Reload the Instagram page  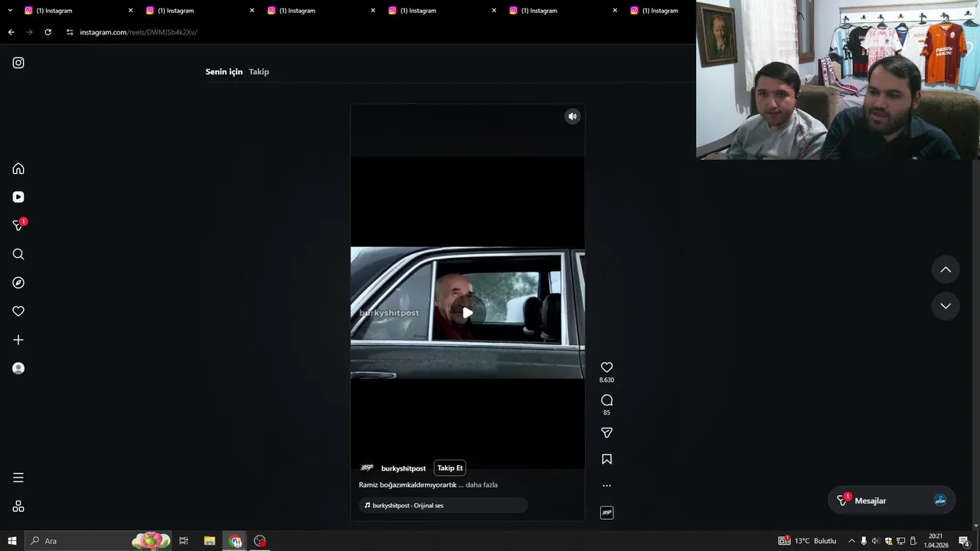(x=47, y=32)
